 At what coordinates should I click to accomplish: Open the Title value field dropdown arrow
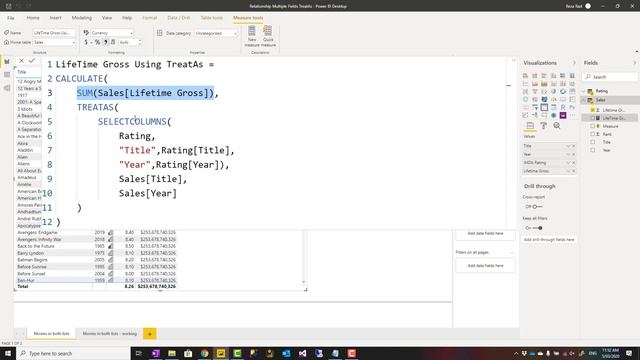(x=568, y=146)
